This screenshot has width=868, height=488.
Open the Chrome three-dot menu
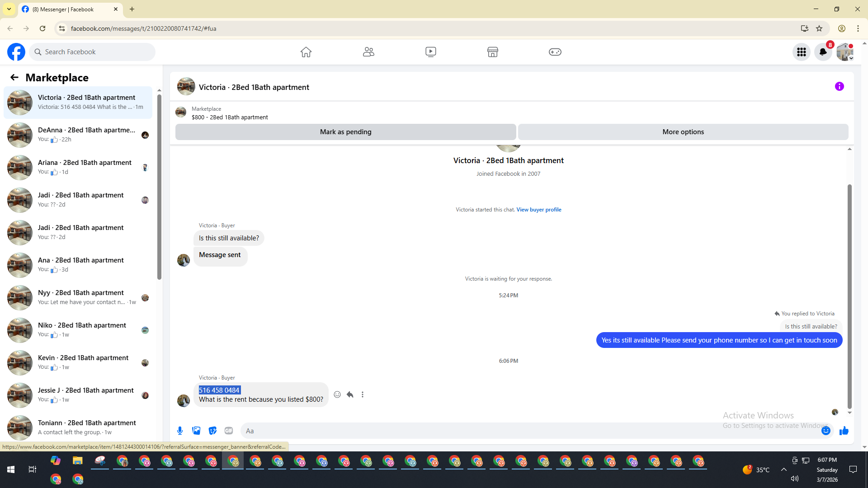858,28
